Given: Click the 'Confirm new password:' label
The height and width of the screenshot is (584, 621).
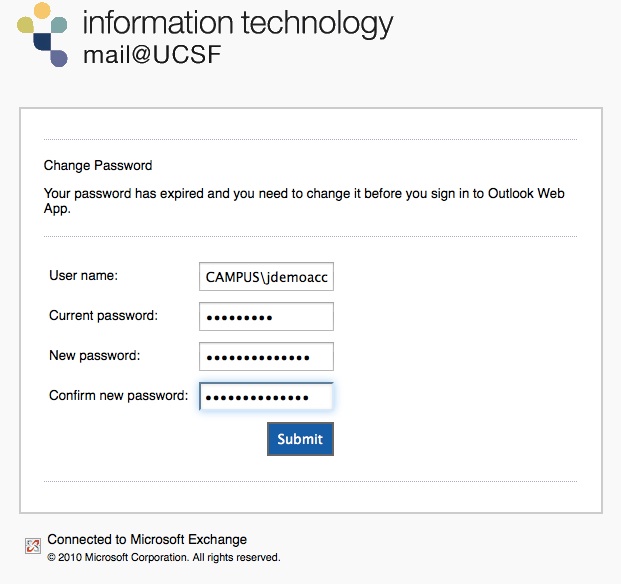Looking at the screenshot, I should [118, 396].
